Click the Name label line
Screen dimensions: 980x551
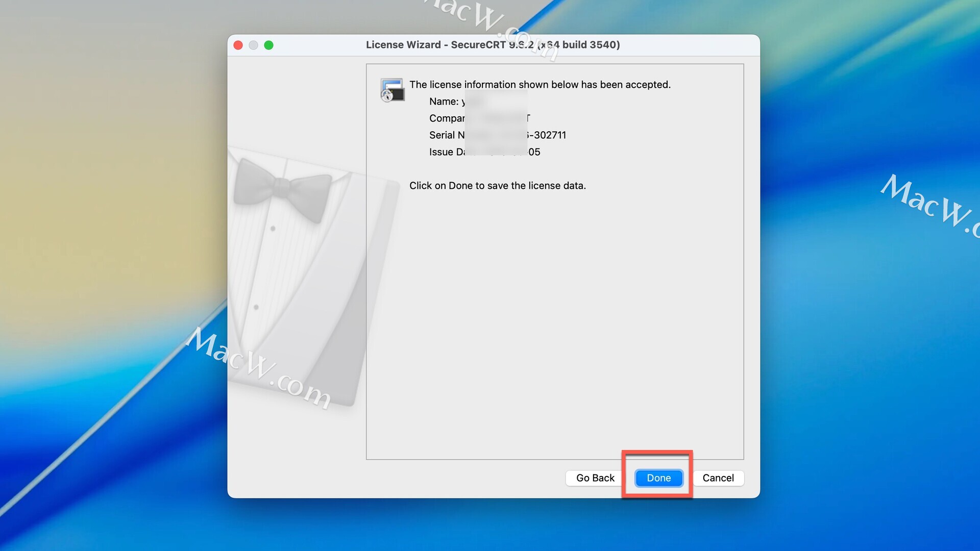(444, 102)
